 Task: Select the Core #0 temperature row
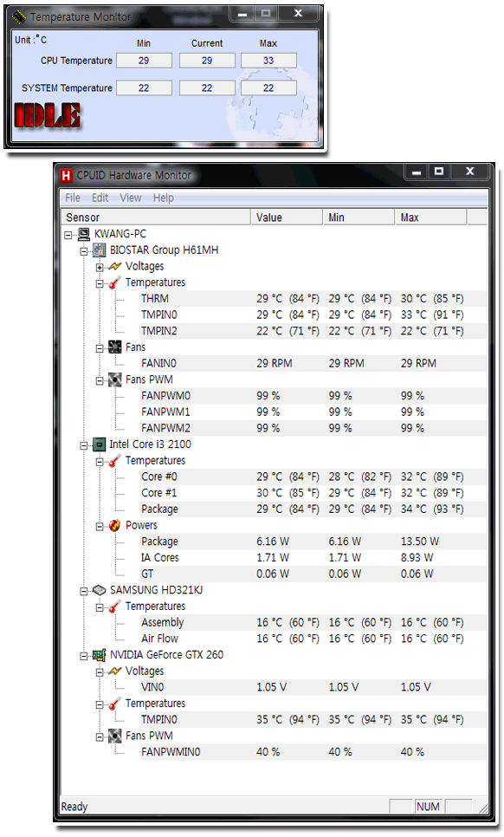click(x=313, y=477)
